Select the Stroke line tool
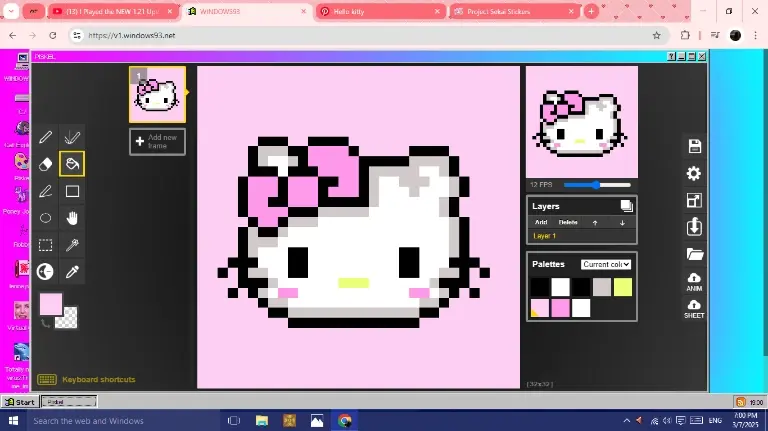 pos(46,191)
